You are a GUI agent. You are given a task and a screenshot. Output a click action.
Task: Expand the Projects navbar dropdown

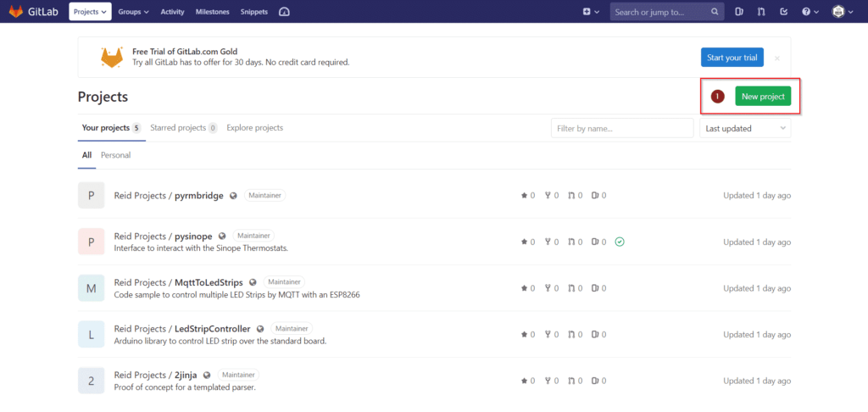pos(90,12)
